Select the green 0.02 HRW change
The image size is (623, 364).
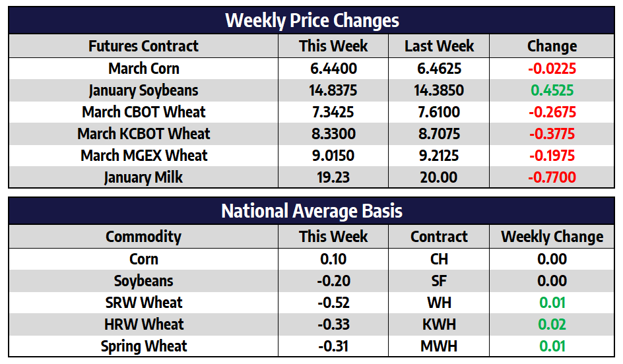click(x=552, y=324)
